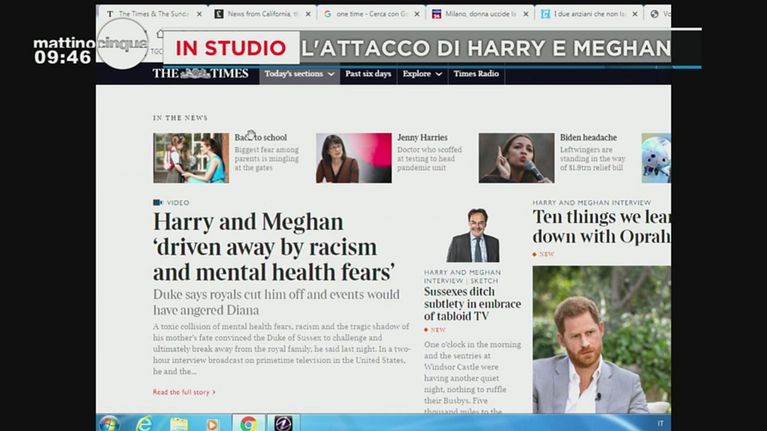
Task: Switch to the 'I due anziani' tab
Action: (x=583, y=14)
